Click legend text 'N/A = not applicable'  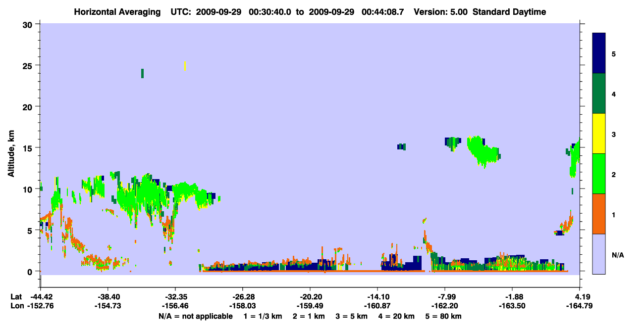pyautogui.click(x=195, y=316)
